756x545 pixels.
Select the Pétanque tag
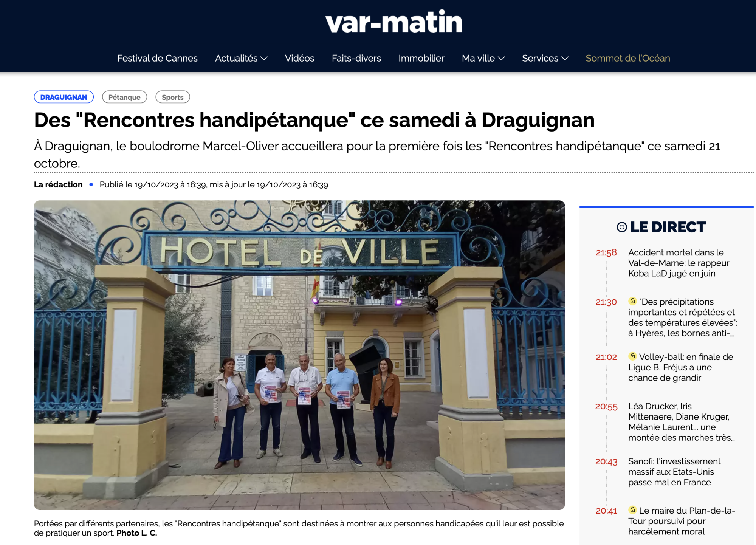coord(124,97)
